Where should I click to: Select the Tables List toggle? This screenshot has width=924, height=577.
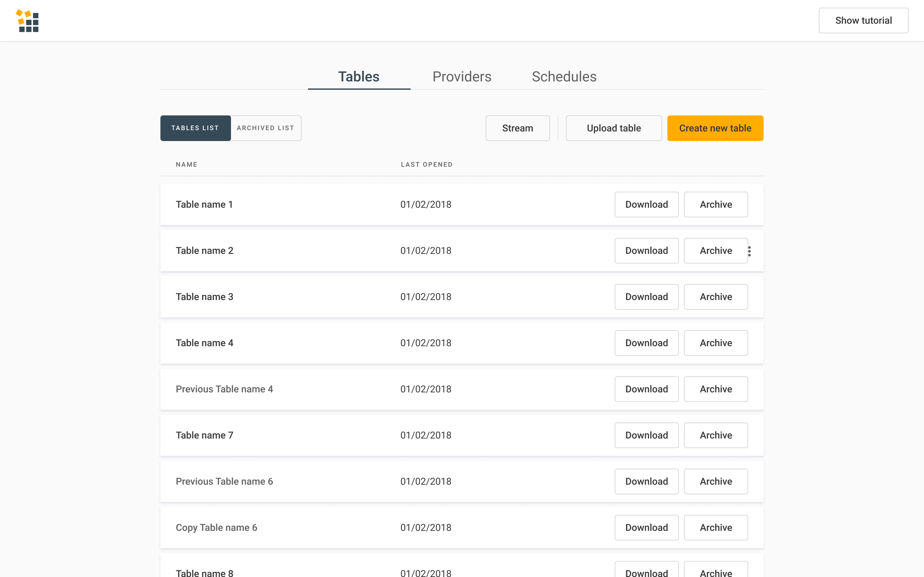[195, 128]
